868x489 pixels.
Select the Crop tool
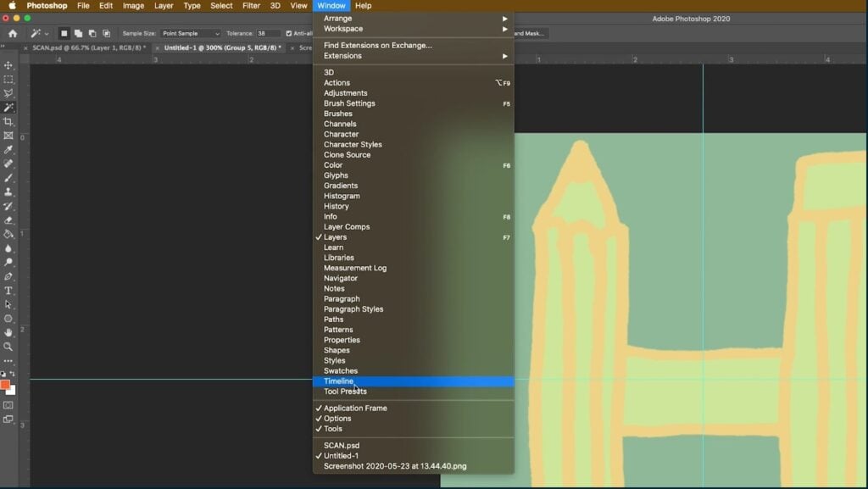(8, 122)
